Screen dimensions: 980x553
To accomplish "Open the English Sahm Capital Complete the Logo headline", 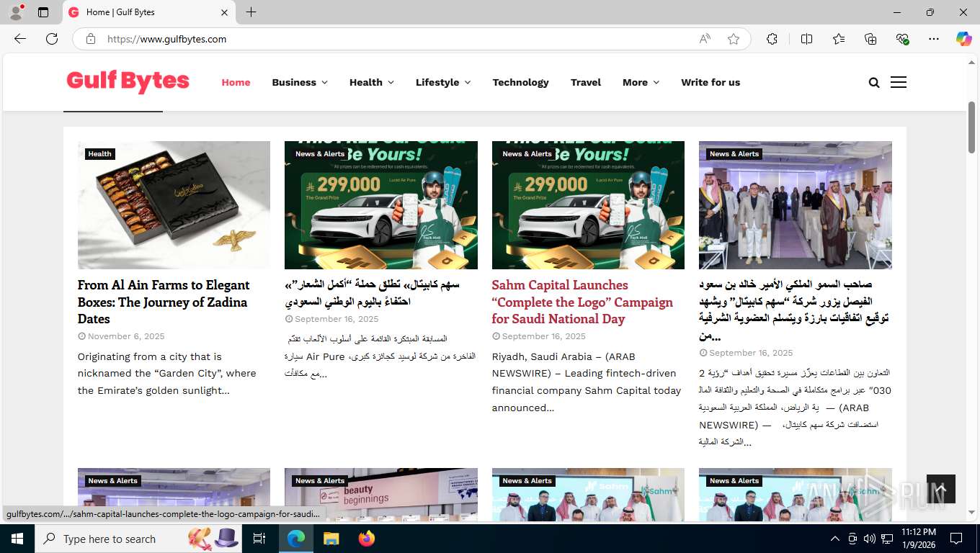I will (582, 302).
